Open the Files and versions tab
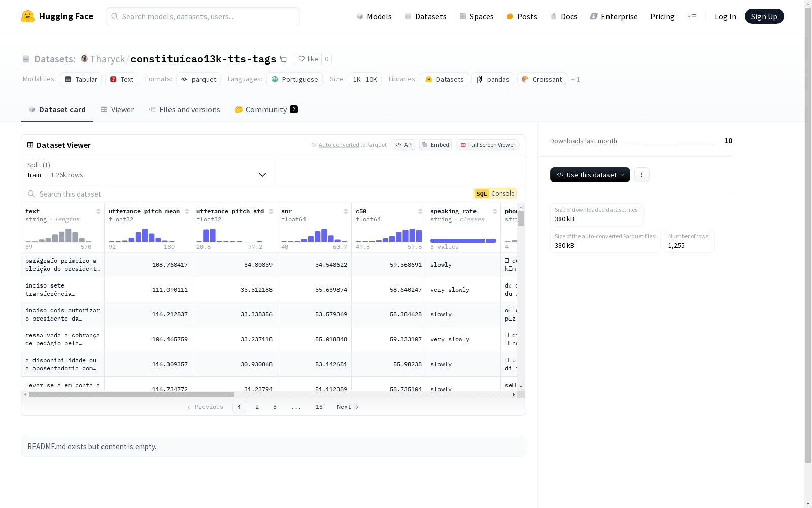 tap(184, 110)
